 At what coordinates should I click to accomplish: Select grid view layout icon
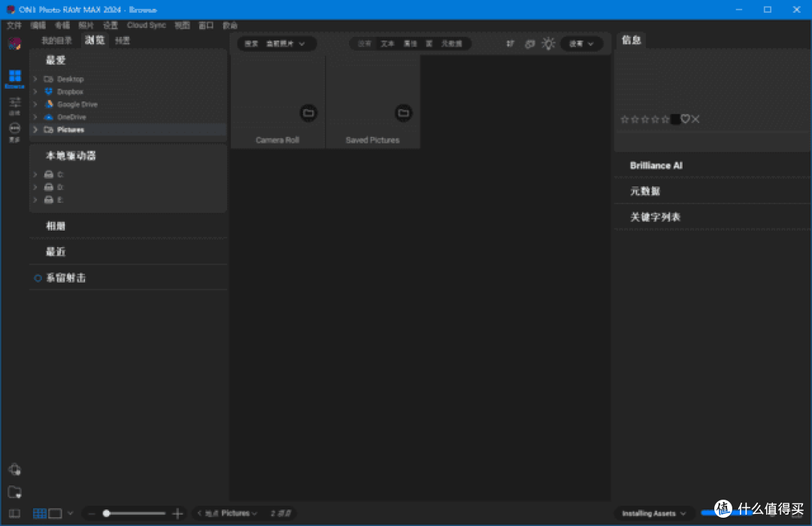point(39,513)
